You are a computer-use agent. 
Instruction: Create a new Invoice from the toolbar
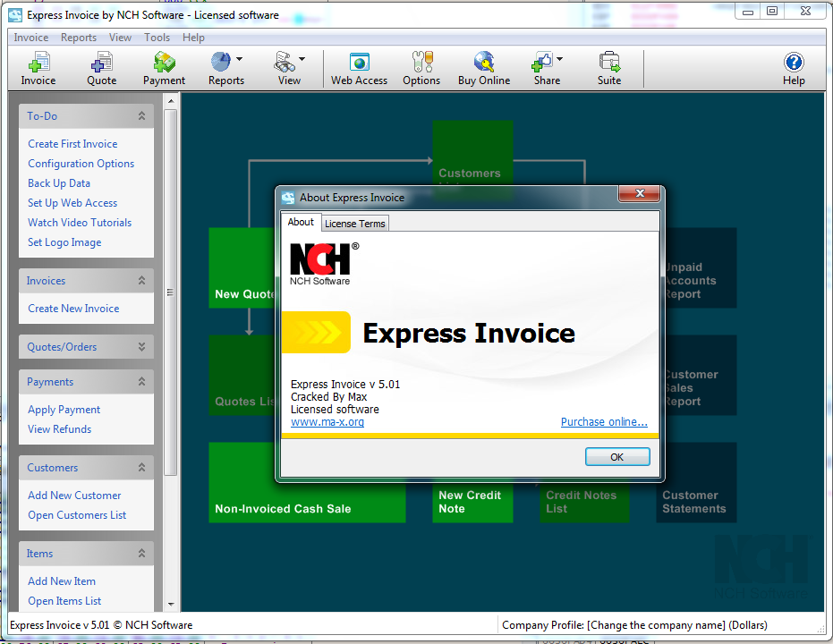point(38,67)
